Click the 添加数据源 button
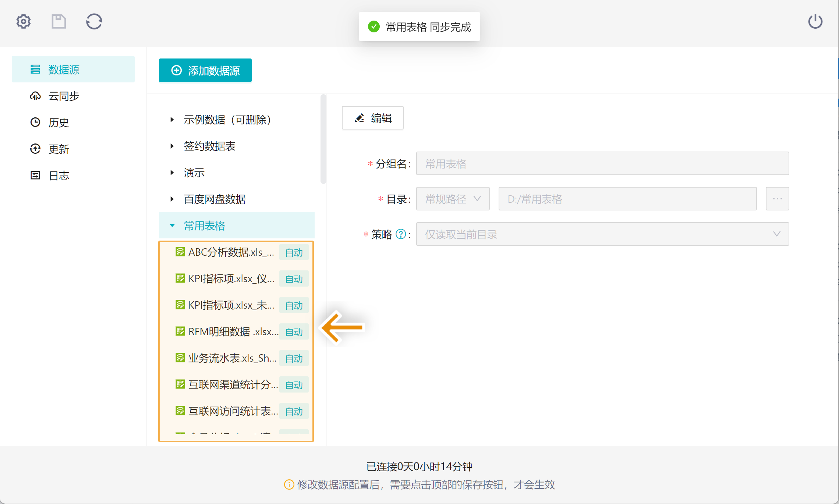 tap(205, 70)
